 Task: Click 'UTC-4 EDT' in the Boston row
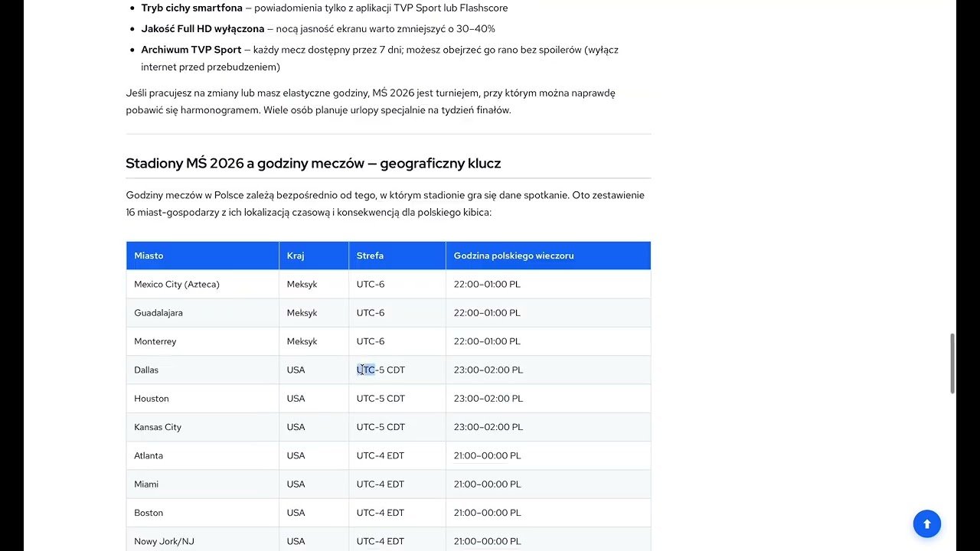(x=380, y=513)
